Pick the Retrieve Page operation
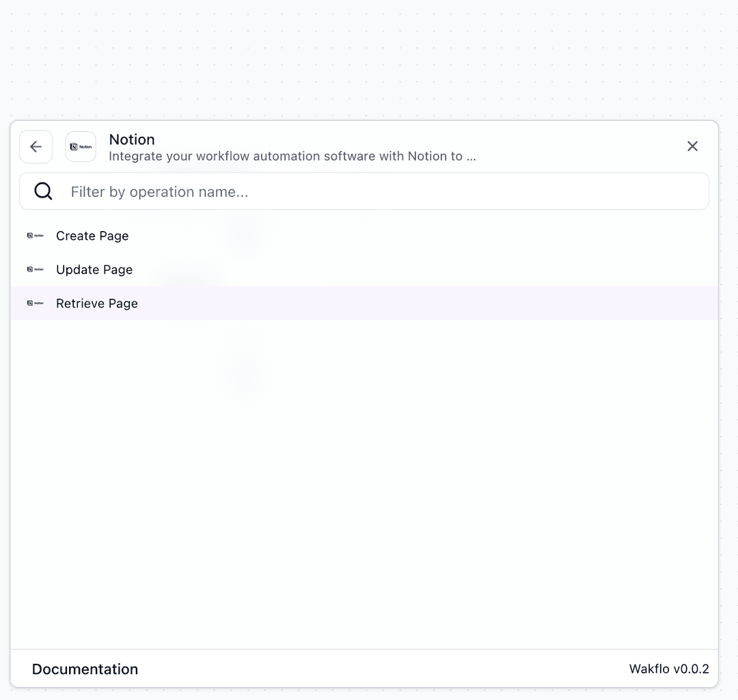This screenshot has height=700, width=738. (97, 304)
